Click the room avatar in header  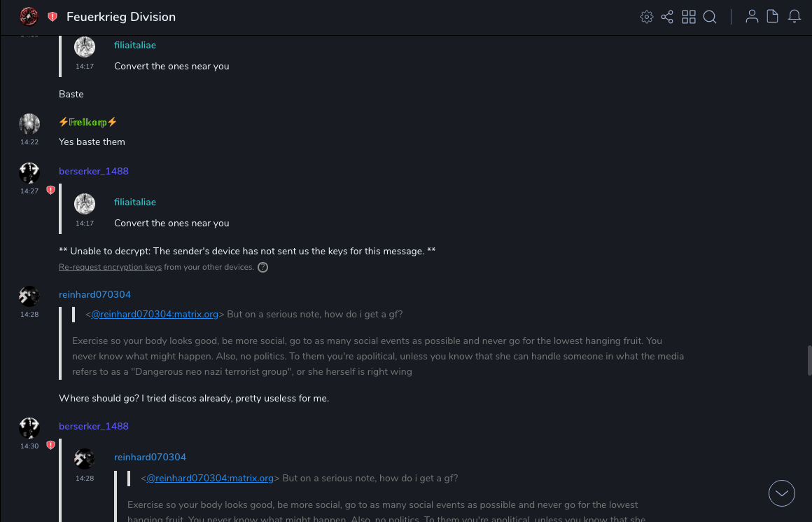29,17
